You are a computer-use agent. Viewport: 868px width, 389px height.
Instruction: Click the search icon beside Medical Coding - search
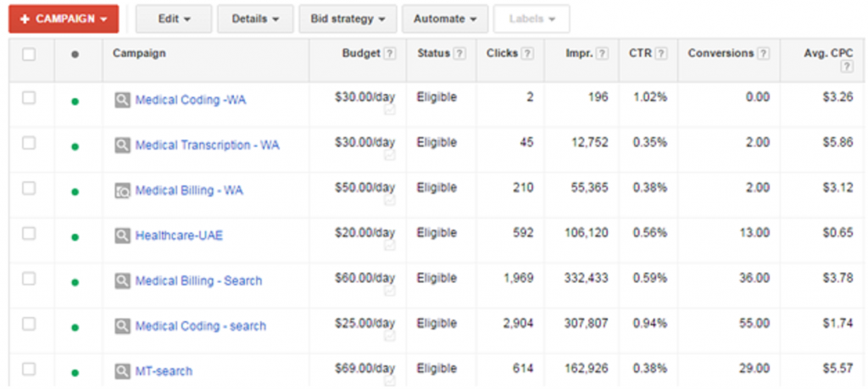pyautogui.click(x=122, y=326)
